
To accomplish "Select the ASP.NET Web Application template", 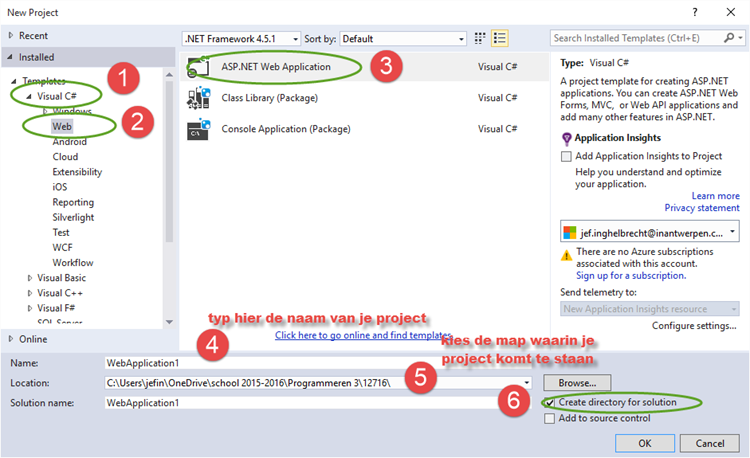I will click(364, 66).
